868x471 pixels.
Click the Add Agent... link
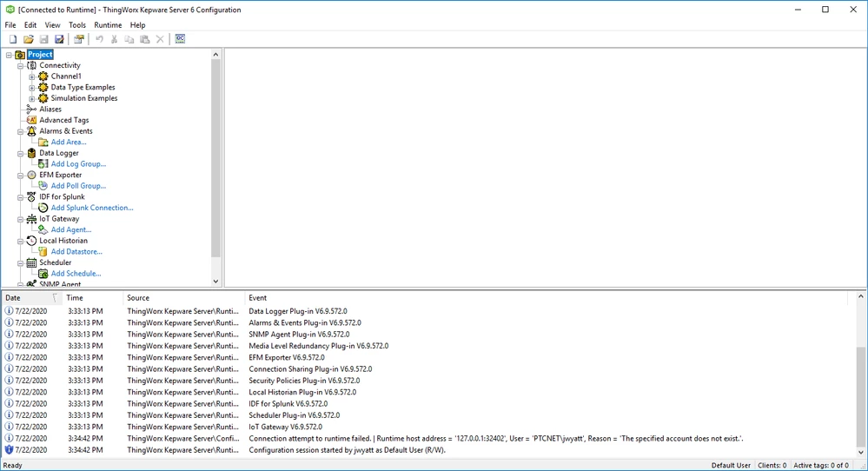71,229
